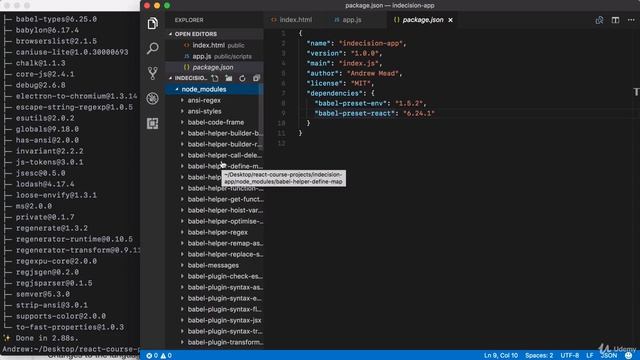
Task: Open the Explorer view in activity bar
Action: [x=153, y=23]
